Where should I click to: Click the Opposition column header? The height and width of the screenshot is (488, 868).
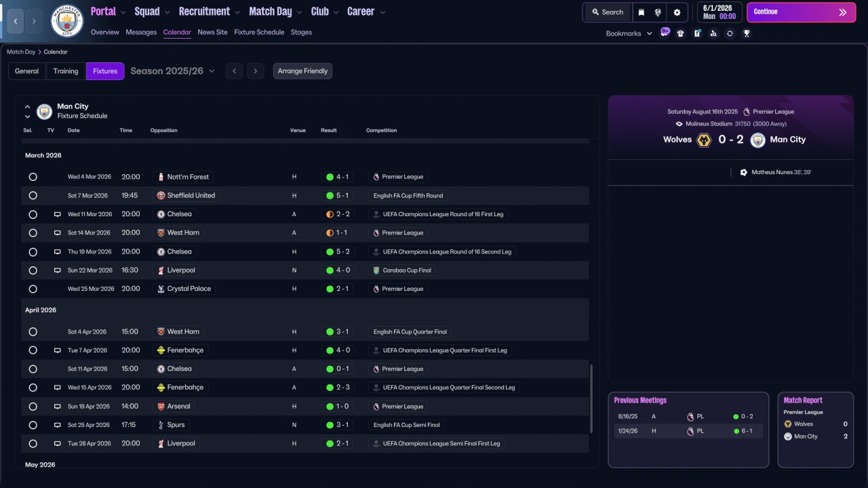tap(164, 131)
